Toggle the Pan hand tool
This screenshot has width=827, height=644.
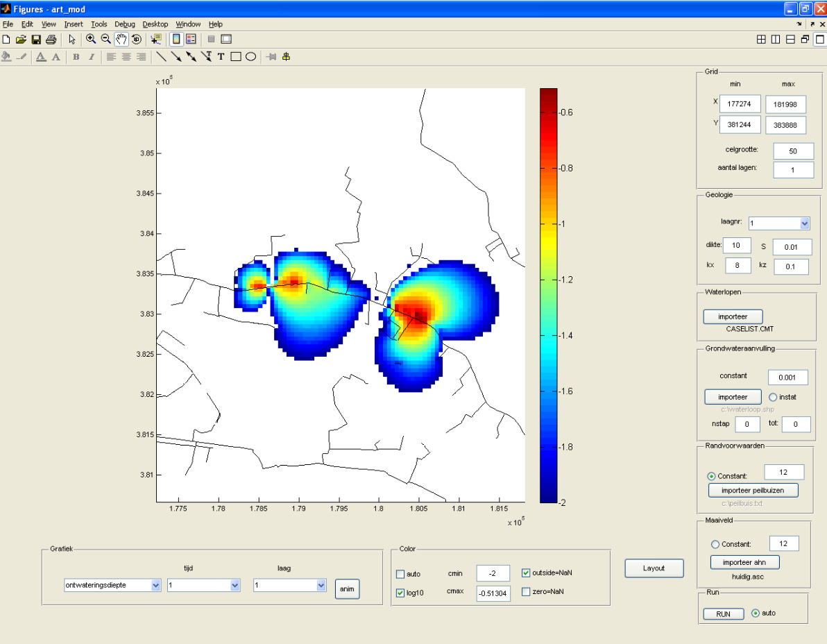pyautogui.click(x=121, y=39)
